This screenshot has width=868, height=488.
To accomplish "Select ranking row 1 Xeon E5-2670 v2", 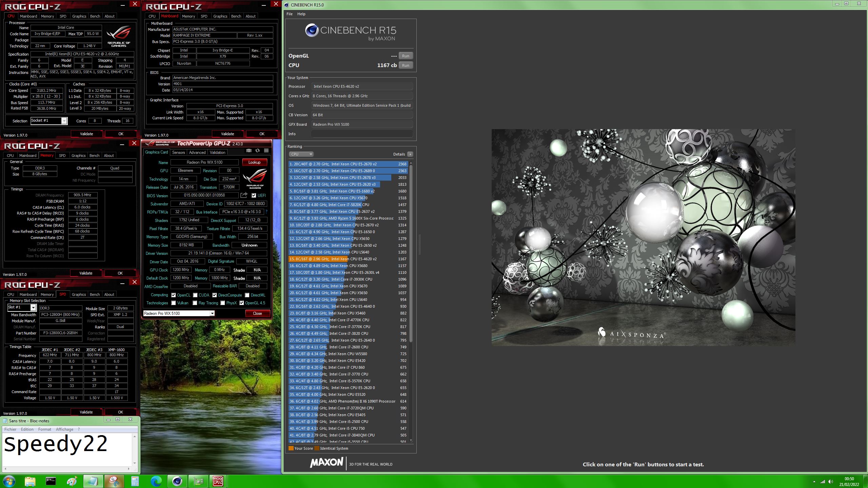I will tap(348, 164).
